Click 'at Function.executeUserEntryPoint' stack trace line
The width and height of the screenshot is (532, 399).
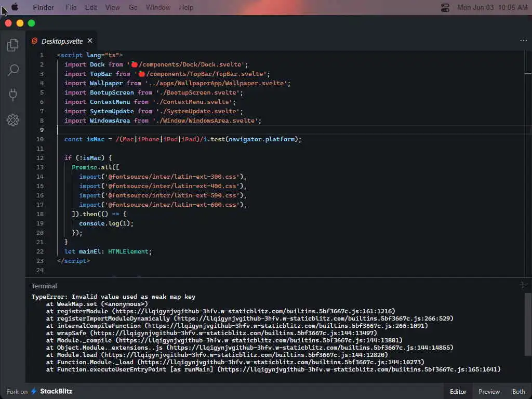[273, 369]
